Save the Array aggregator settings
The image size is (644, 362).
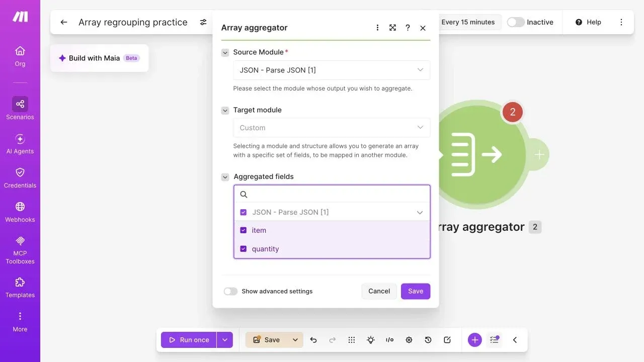coord(416,291)
